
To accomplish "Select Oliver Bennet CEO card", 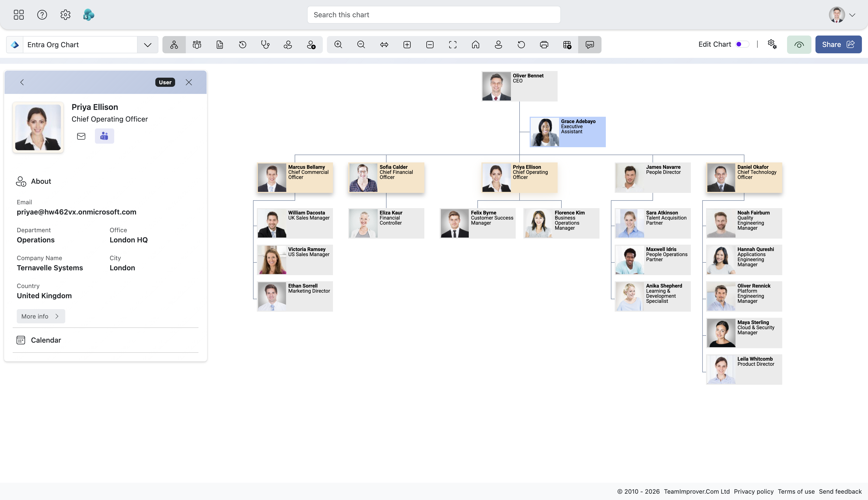I will click(520, 86).
